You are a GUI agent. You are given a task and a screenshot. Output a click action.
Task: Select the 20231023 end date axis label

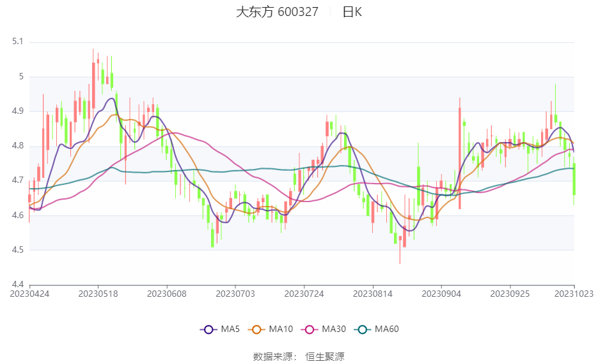tap(574, 294)
